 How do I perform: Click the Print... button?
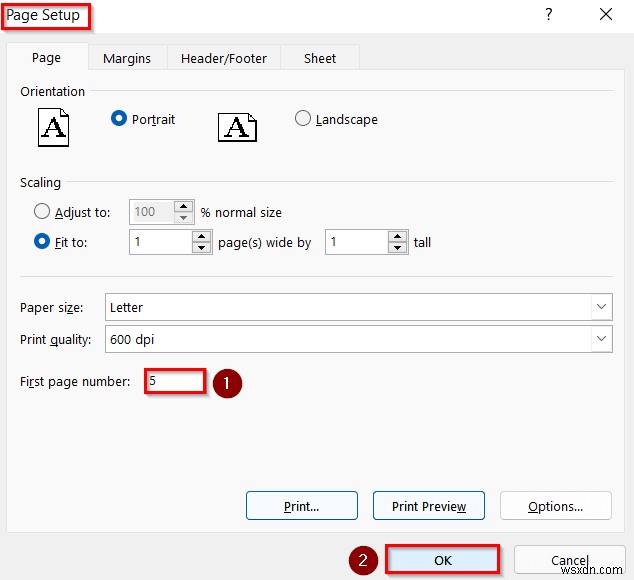pos(302,506)
